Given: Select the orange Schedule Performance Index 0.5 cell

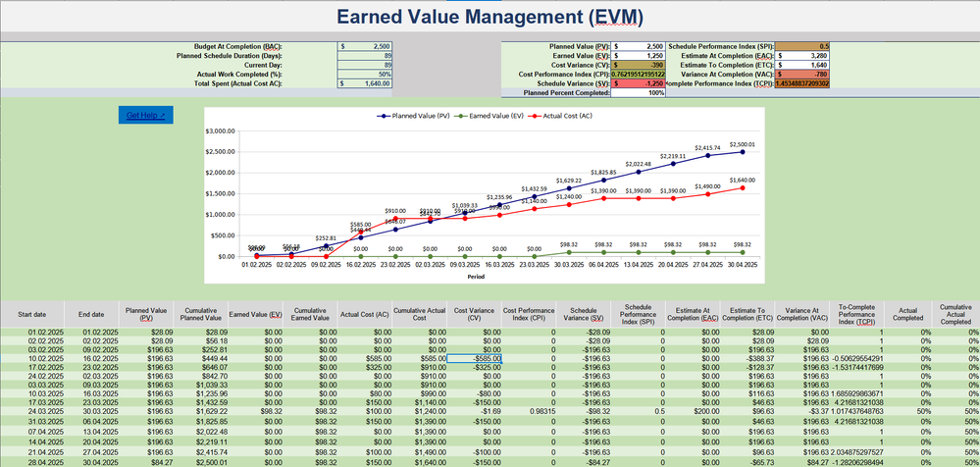Looking at the screenshot, I should (803, 46).
